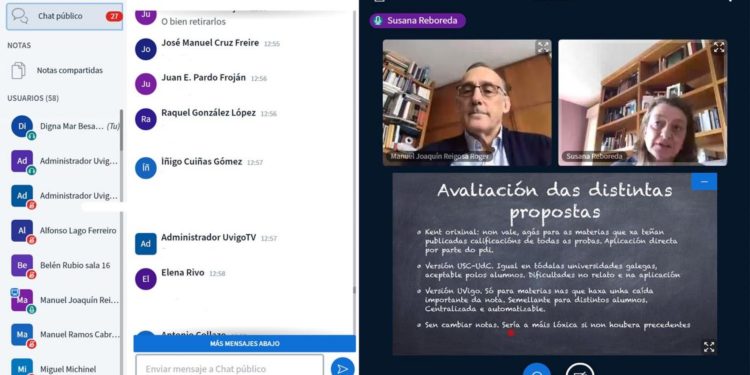Minimize the presentation with the blue button
The width and height of the screenshot is (750, 375).
[x=704, y=182]
